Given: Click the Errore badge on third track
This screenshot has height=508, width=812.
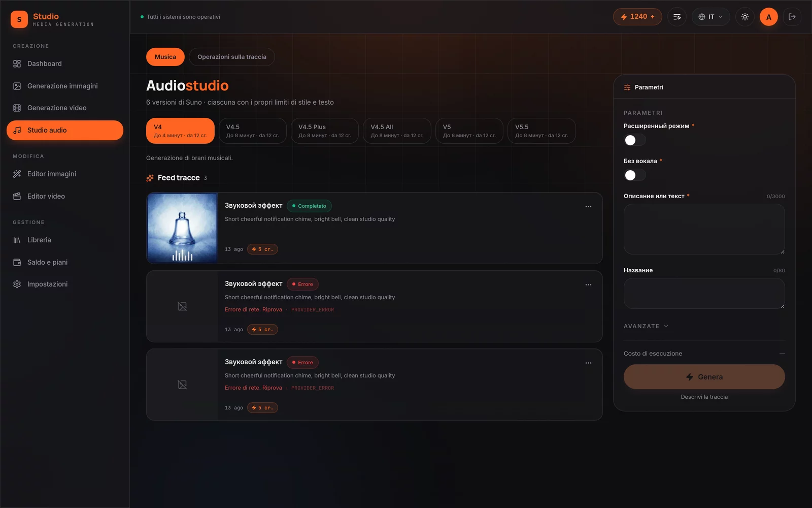Looking at the screenshot, I should [302, 362].
